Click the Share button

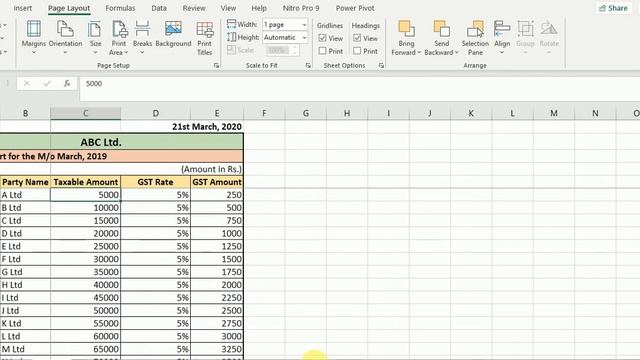[613, 8]
